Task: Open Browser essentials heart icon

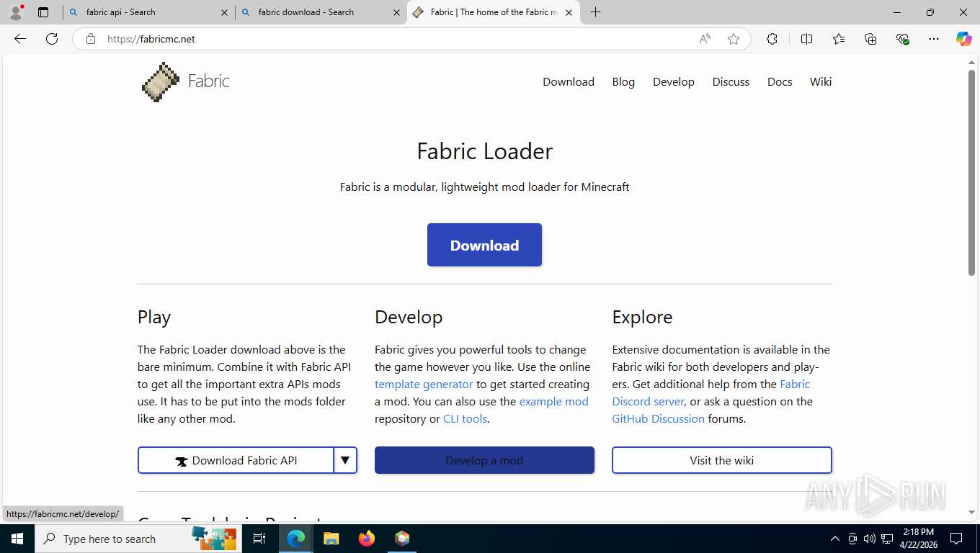Action: (902, 39)
